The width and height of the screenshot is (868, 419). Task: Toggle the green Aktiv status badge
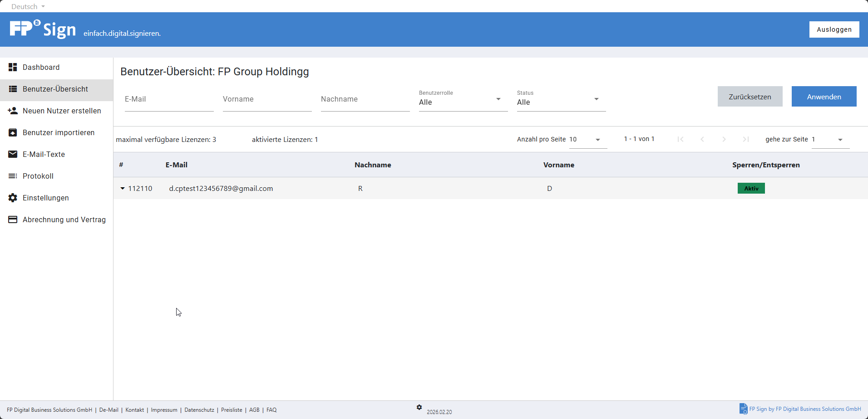coord(751,188)
